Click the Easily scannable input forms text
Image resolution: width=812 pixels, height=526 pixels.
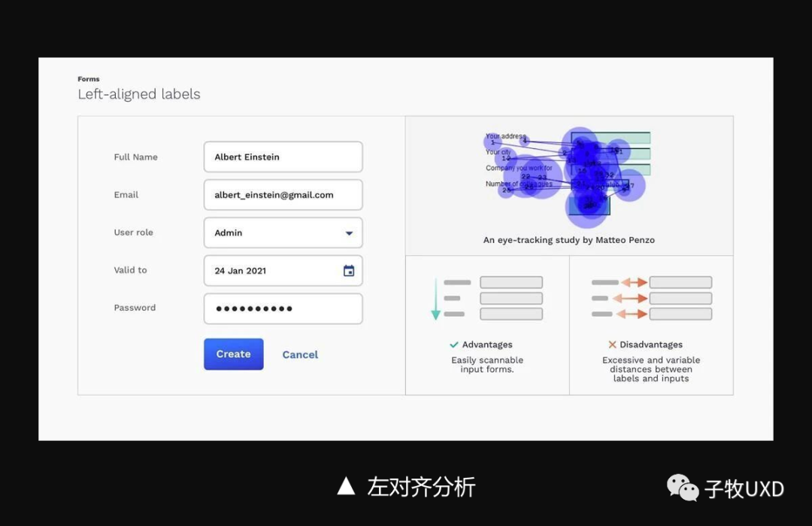(x=487, y=364)
